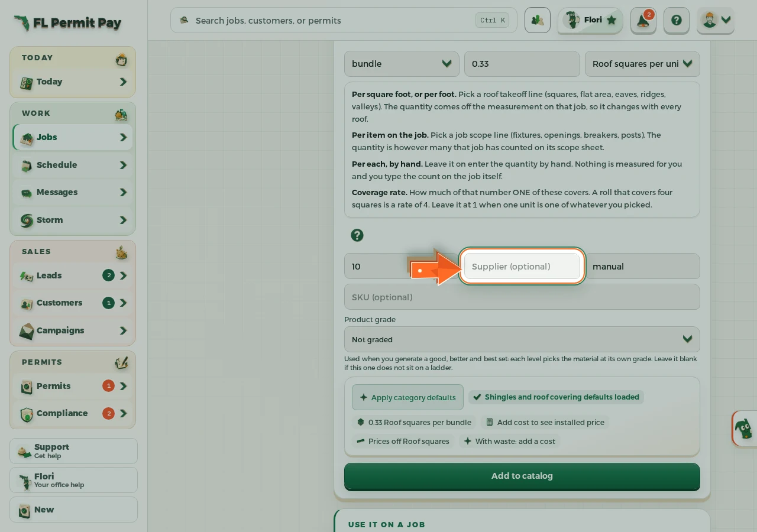Click 'Add cost to see installed price' chip

(x=545, y=422)
